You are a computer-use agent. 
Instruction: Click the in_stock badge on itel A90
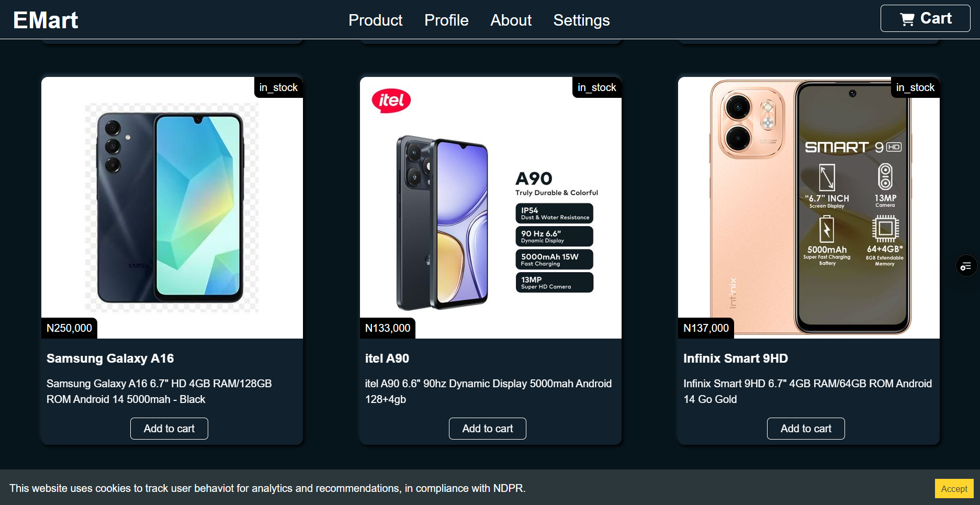click(596, 87)
